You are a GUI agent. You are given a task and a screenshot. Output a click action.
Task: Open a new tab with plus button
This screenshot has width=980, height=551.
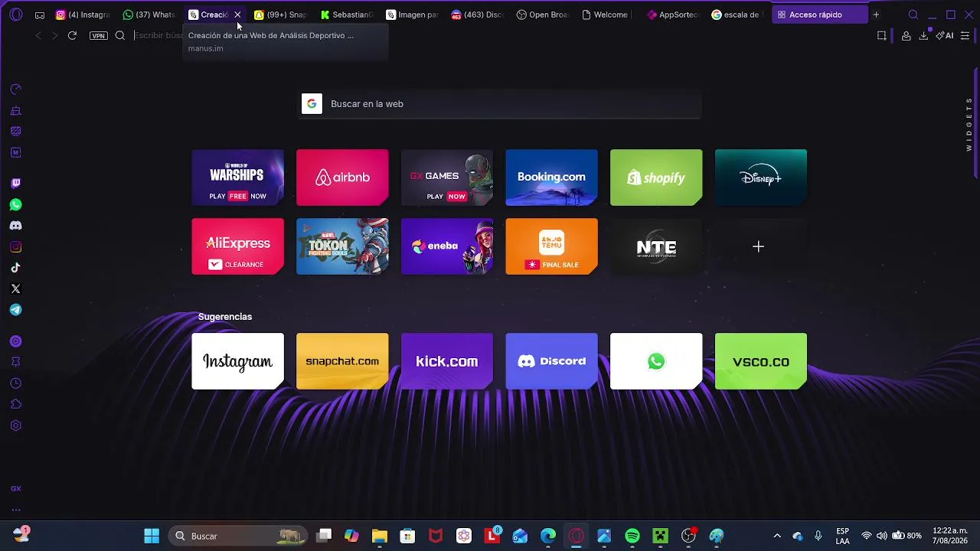coord(876,15)
